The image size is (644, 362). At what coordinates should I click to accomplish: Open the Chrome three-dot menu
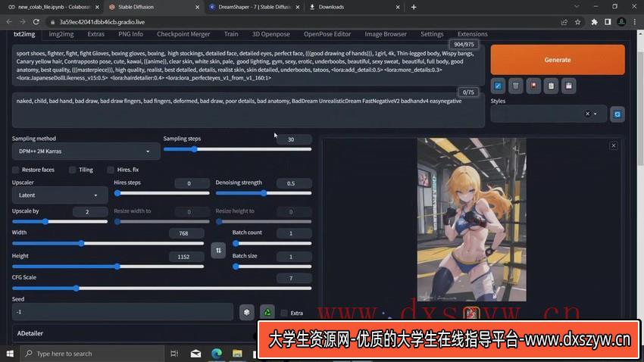coord(635,22)
